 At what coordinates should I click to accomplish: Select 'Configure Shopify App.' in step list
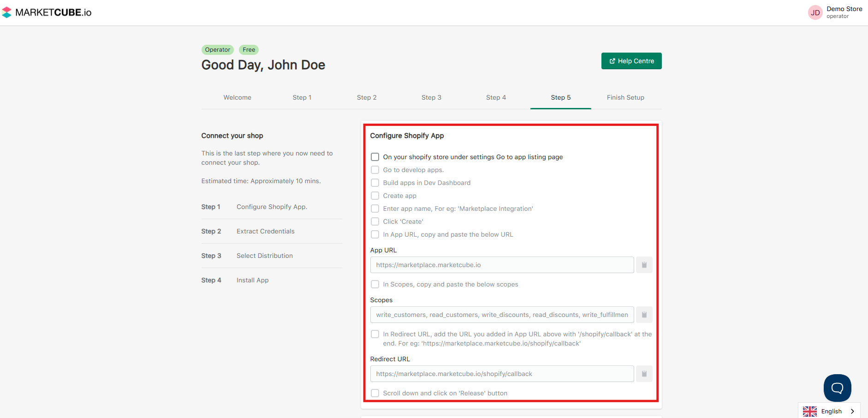(x=272, y=207)
